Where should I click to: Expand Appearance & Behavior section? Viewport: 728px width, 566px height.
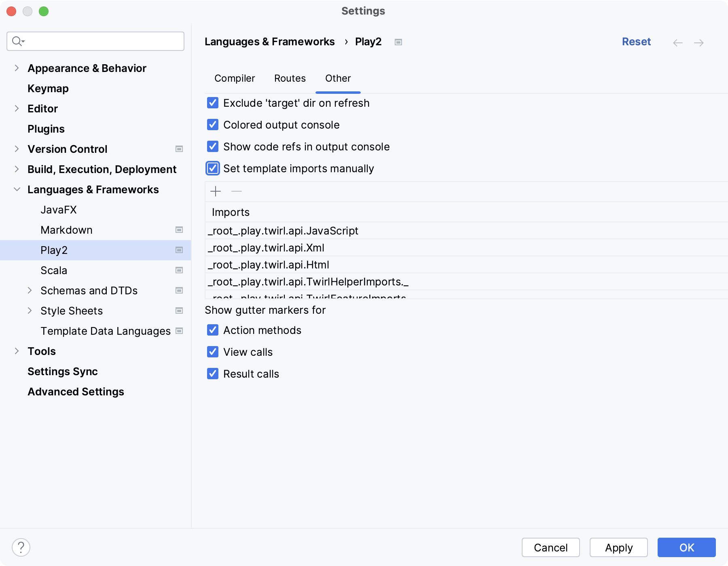click(x=17, y=68)
